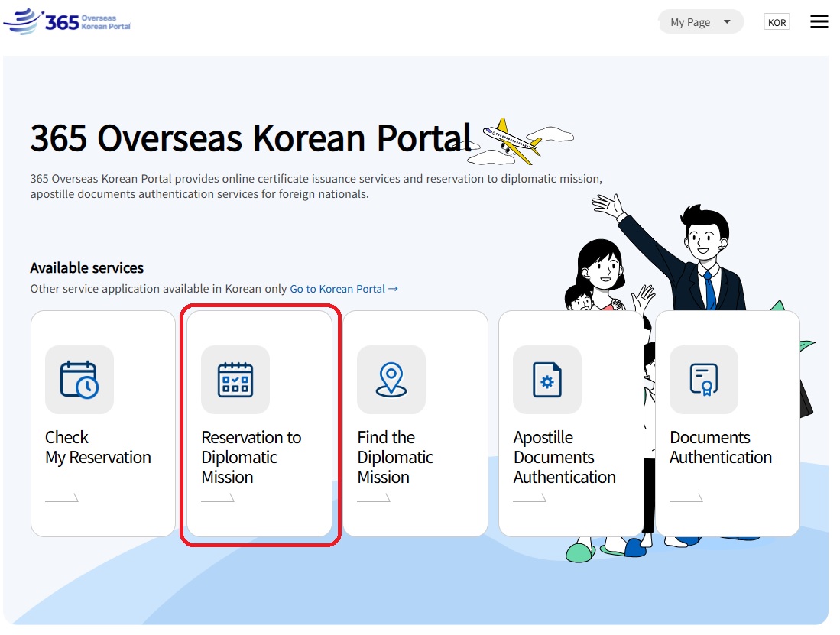Open the Find the Diplomatic Mission title
The image size is (840, 635).
(x=395, y=457)
